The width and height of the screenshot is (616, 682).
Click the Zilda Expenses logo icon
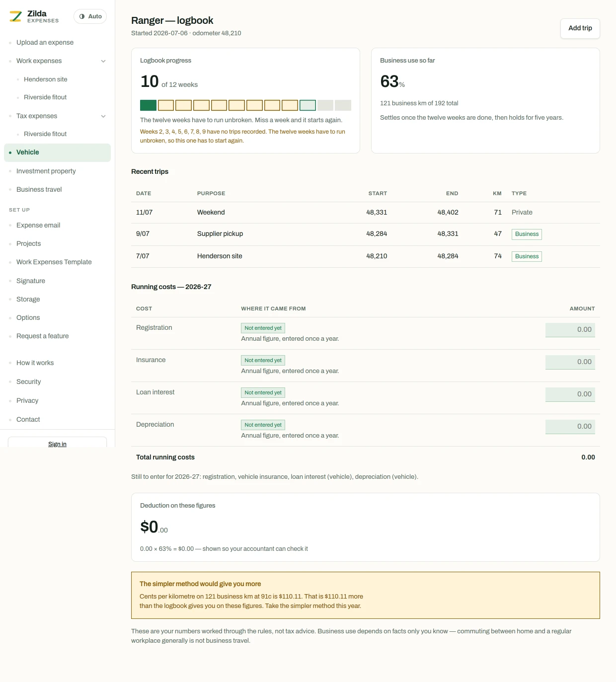[x=16, y=16]
